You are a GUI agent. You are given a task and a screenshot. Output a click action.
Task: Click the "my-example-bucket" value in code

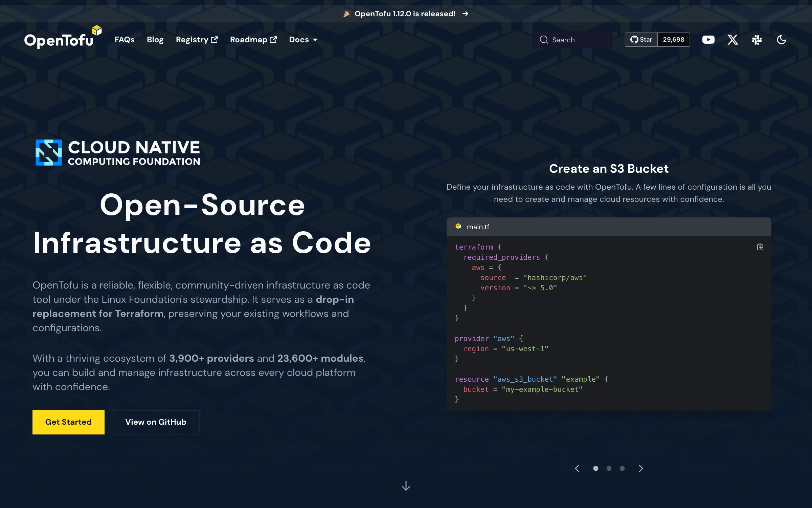coord(542,389)
